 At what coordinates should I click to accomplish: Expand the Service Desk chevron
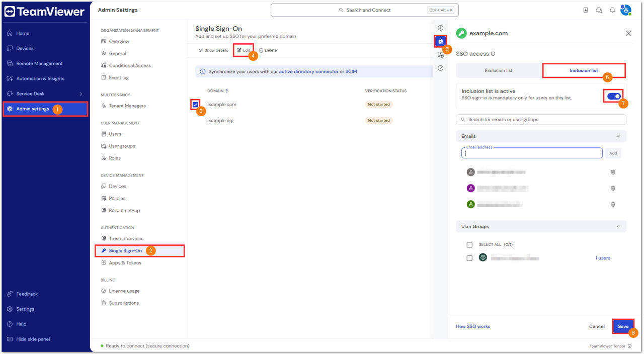tap(80, 94)
